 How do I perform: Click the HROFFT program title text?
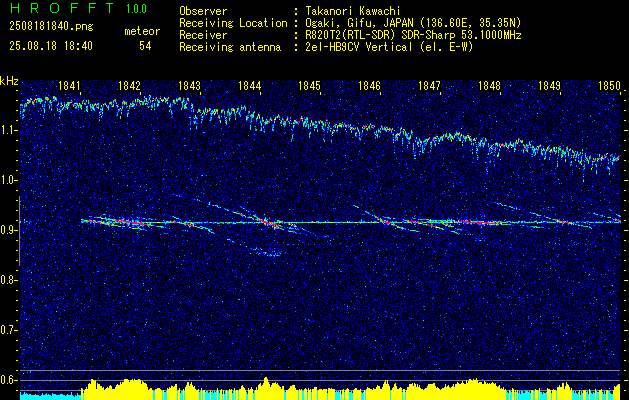[62, 8]
